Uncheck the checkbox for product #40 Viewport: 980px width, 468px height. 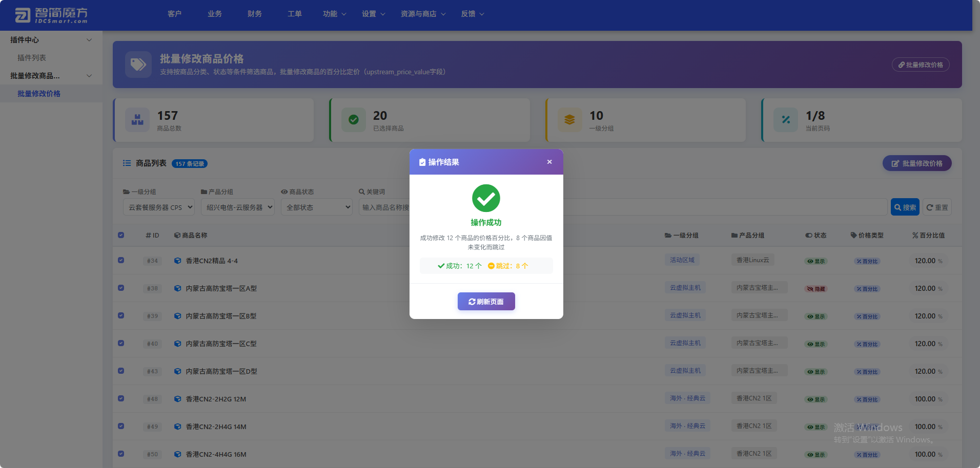click(x=121, y=343)
